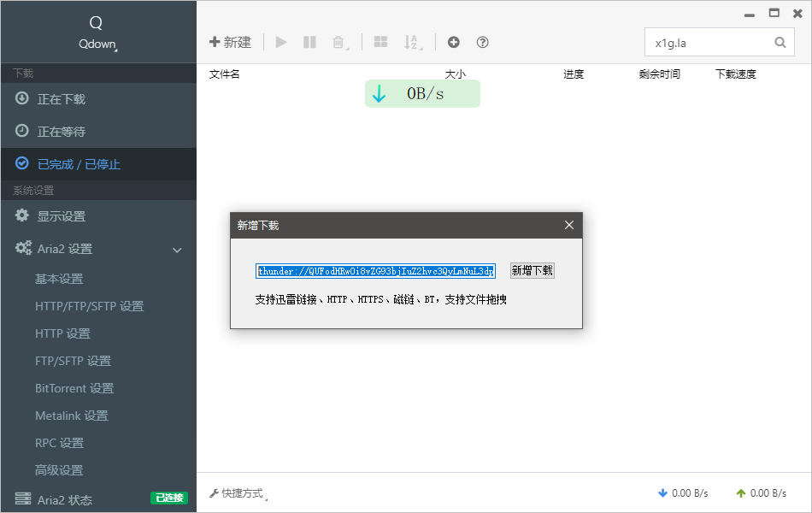Screen dimensions: 812x513
Task: Click the 已连接 connected badge
Action: 169,498
